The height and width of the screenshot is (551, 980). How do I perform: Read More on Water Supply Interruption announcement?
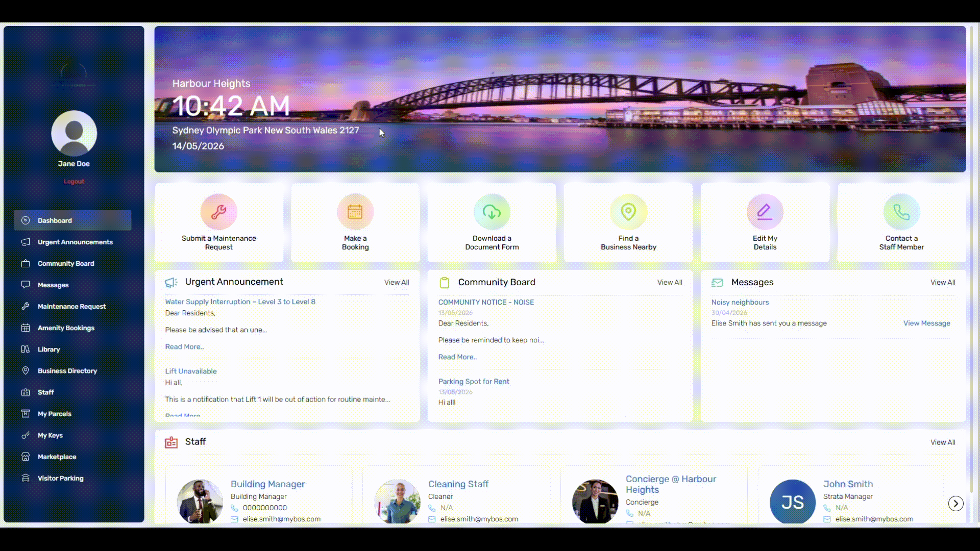(x=184, y=346)
